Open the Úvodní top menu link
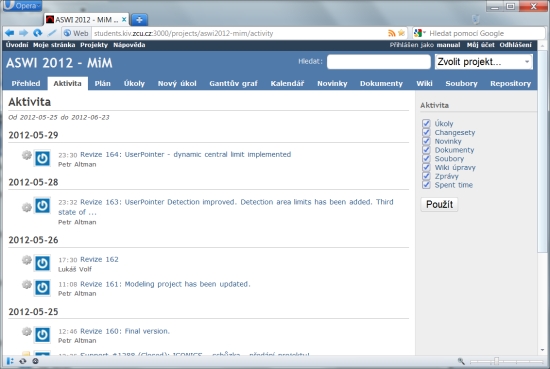This screenshot has height=369, width=550. [x=17, y=45]
